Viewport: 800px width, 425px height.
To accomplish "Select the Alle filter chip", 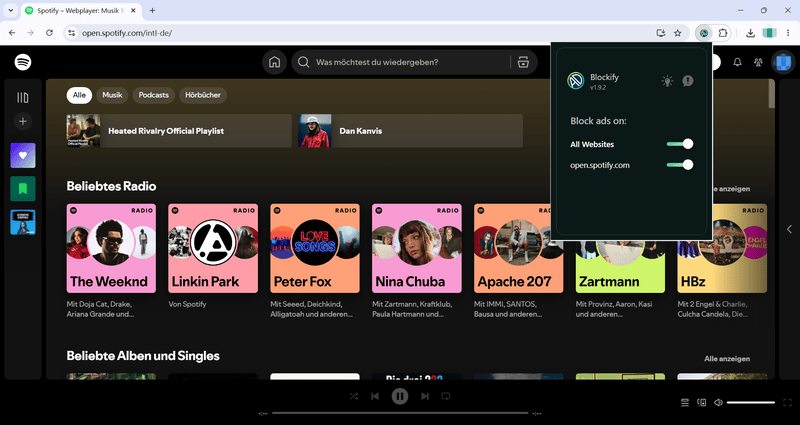I will (79, 95).
